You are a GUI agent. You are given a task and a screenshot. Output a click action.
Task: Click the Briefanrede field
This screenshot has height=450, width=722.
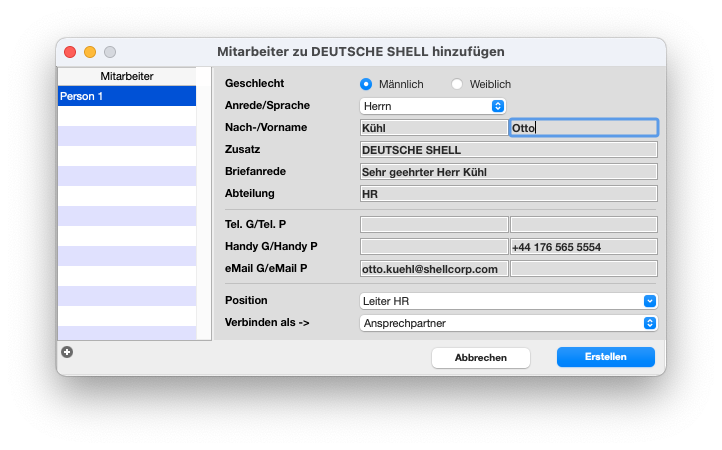(508, 172)
